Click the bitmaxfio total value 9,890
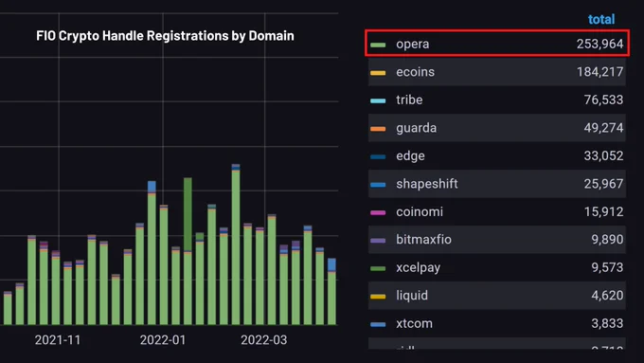 (607, 239)
